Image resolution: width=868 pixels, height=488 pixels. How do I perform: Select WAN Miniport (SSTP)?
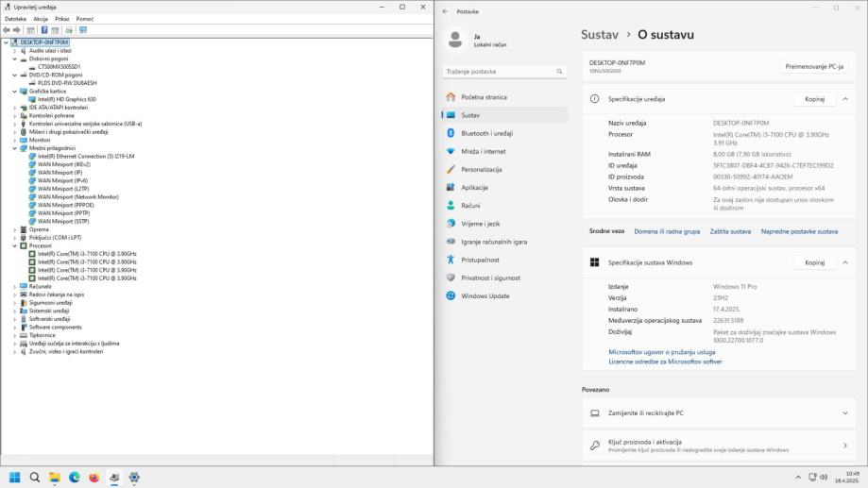coord(63,221)
